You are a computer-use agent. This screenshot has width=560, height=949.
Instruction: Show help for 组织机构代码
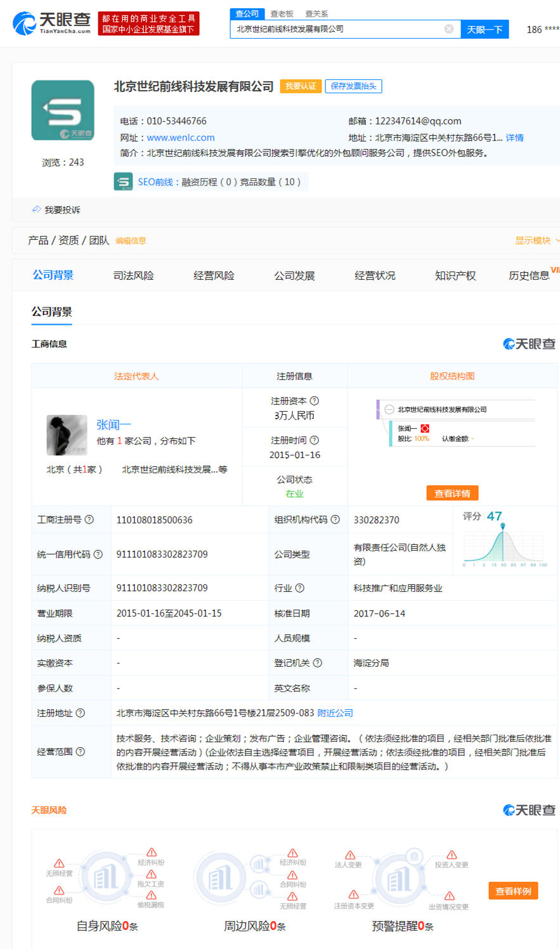[x=335, y=520]
